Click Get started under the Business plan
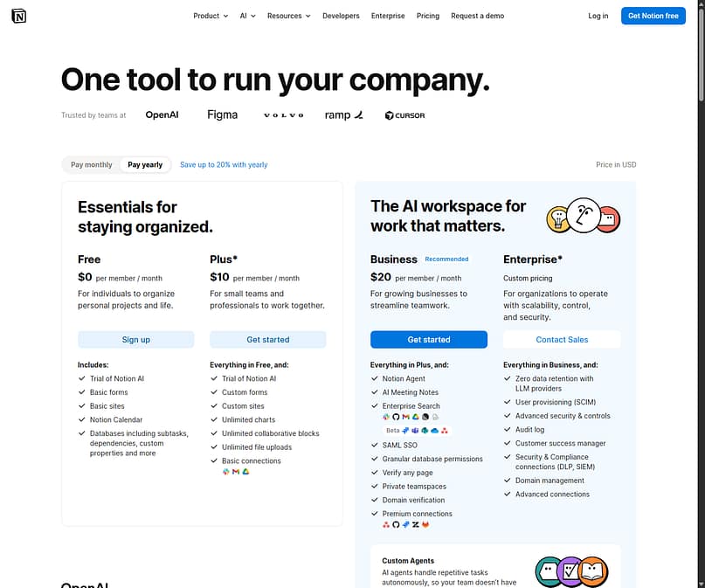This screenshot has width=705, height=588. point(428,339)
